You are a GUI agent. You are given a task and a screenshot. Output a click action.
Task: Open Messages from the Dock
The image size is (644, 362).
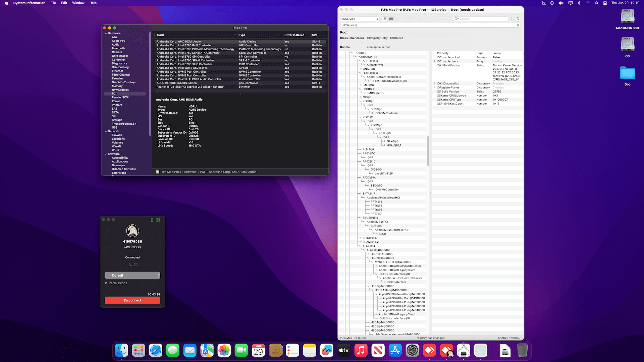(x=173, y=351)
